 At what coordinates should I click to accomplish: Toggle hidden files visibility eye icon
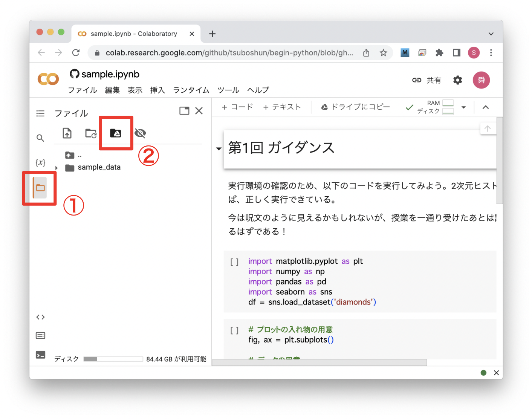[x=140, y=133]
